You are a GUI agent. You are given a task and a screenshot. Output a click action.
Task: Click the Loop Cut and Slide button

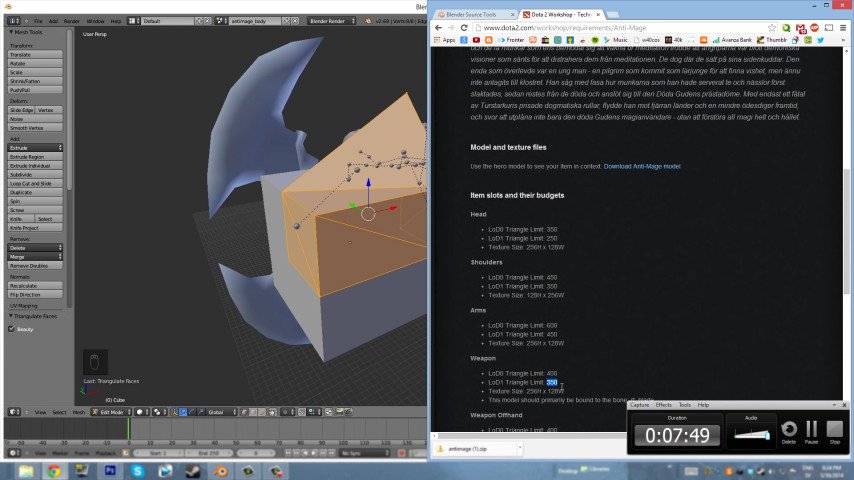point(35,184)
